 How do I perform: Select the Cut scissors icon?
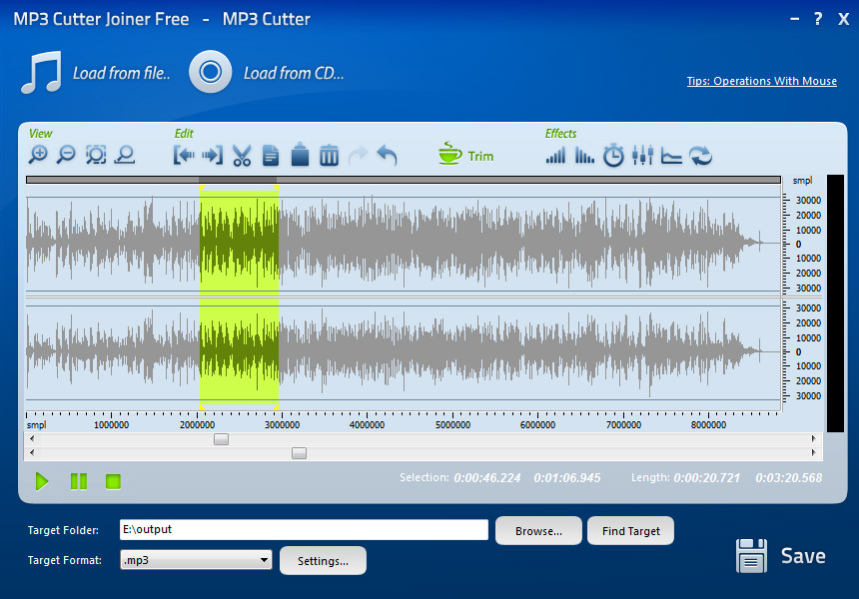coord(242,156)
